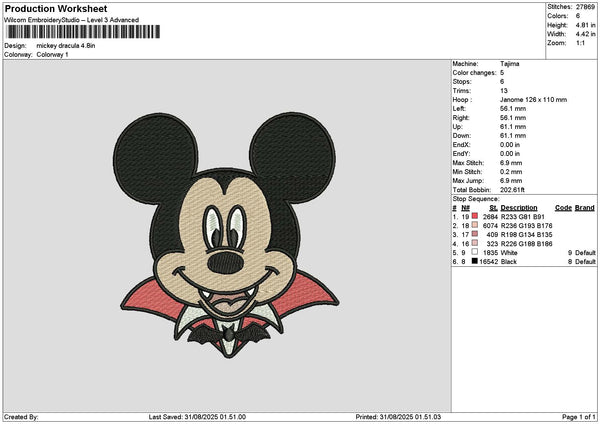Click the "Last Saved: 31/08/2025 01.51.00" footer text
This screenshot has height=424, width=600.
[197, 417]
